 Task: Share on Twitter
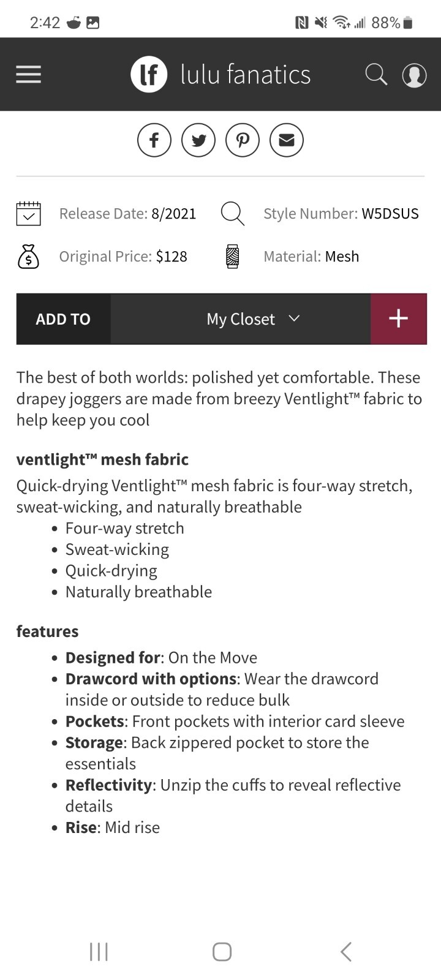click(198, 140)
